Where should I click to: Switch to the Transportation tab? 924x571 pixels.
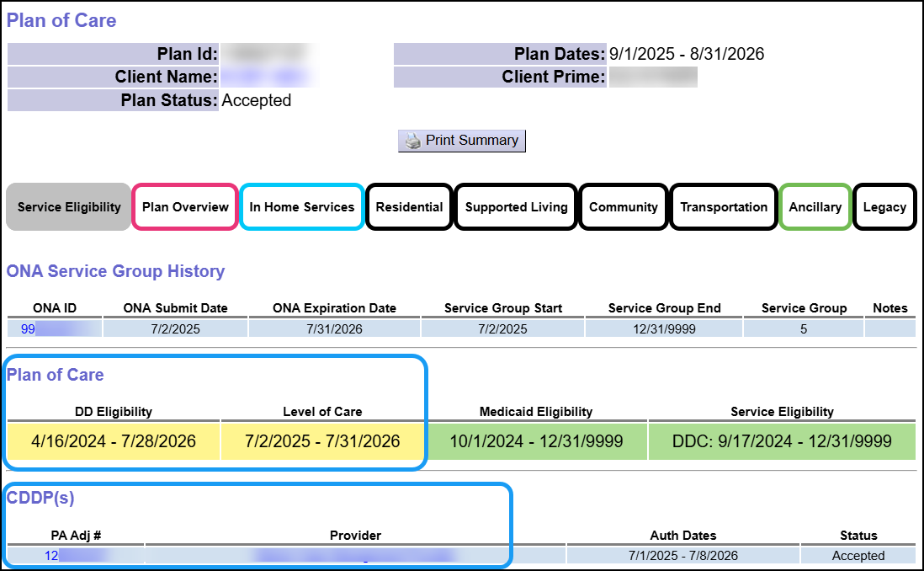coord(723,206)
